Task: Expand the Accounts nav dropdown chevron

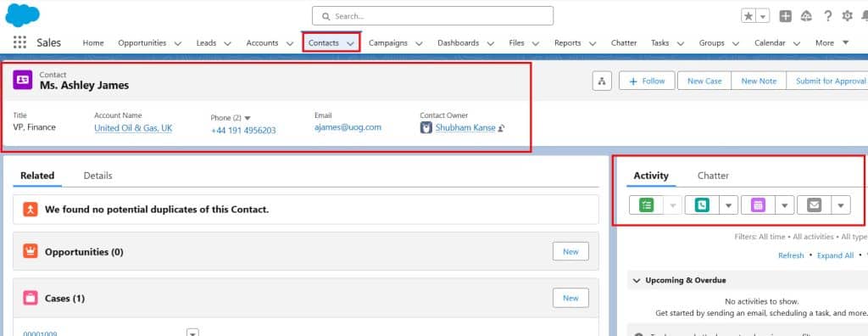Action: point(290,43)
